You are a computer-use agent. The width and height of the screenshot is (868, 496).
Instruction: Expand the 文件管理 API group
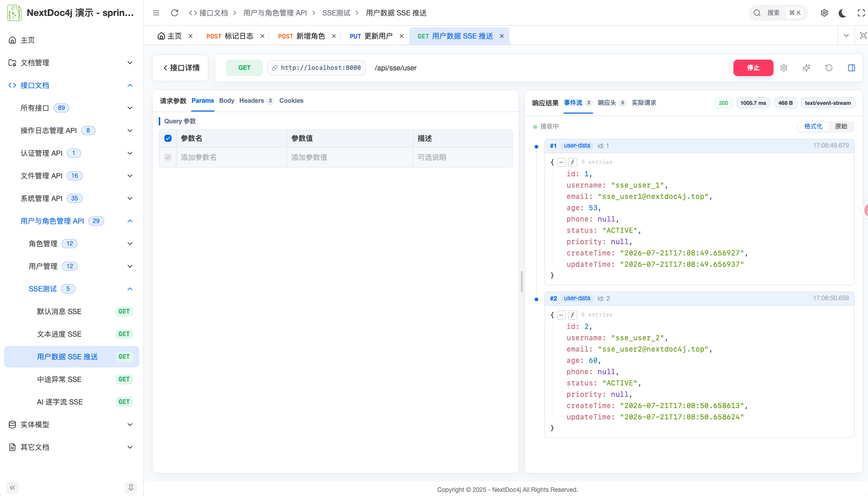pos(71,176)
